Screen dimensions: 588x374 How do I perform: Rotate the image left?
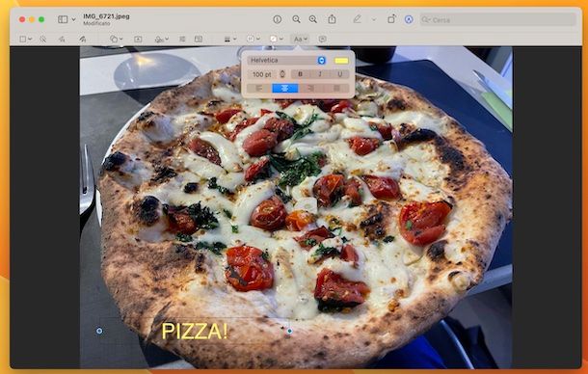[391, 19]
